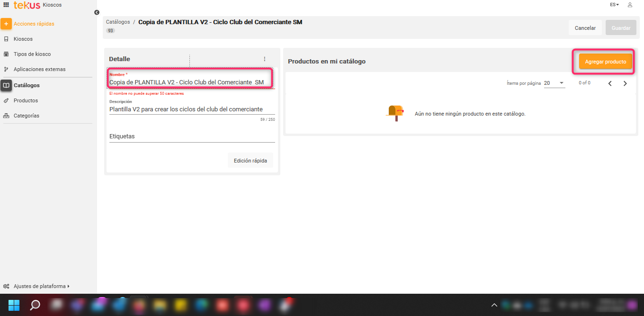
Task: Collapse the sidebar with the arrow icon
Action: tap(97, 12)
